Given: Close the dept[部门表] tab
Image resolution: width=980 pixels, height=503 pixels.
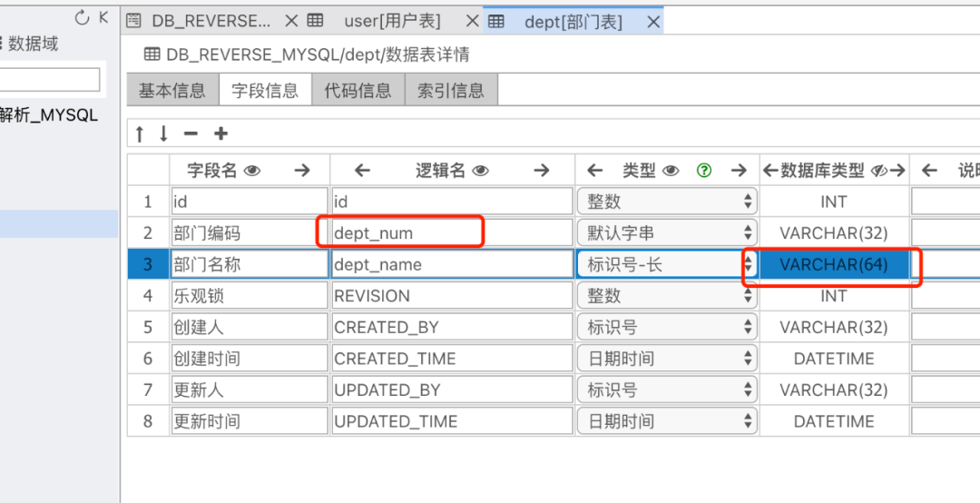Looking at the screenshot, I should click(x=653, y=22).
